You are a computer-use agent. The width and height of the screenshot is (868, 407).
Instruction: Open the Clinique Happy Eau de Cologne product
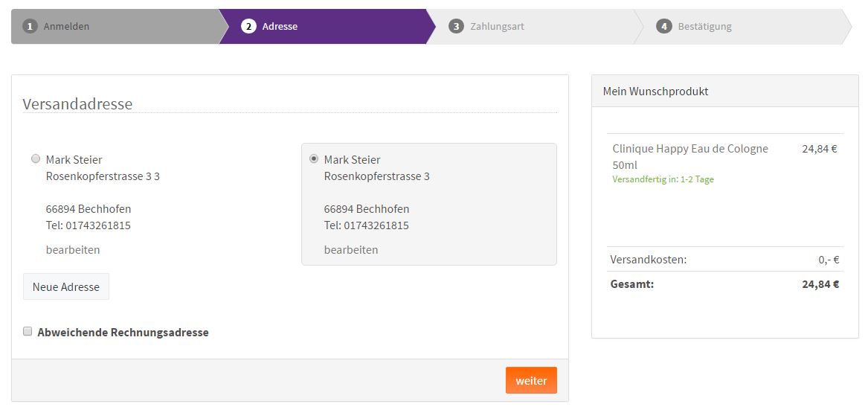pyautogui.click(x=690, y=157)
